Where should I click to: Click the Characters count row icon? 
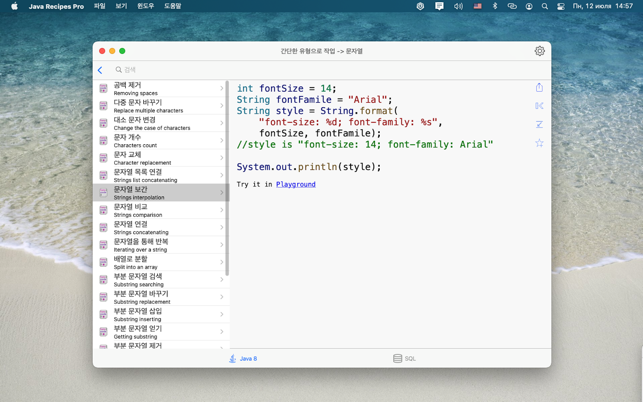[x=103, y=140]
